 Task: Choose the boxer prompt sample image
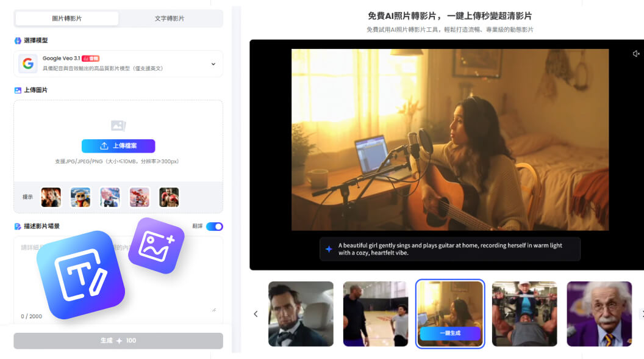click(169, 197)
